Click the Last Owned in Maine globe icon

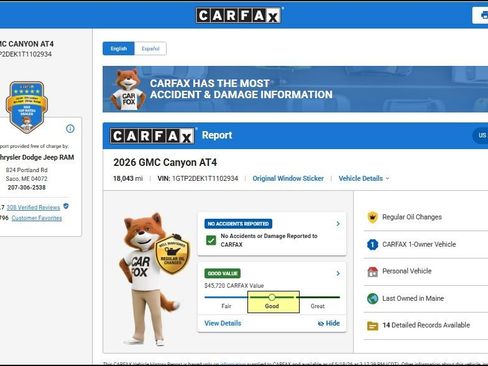372,298
